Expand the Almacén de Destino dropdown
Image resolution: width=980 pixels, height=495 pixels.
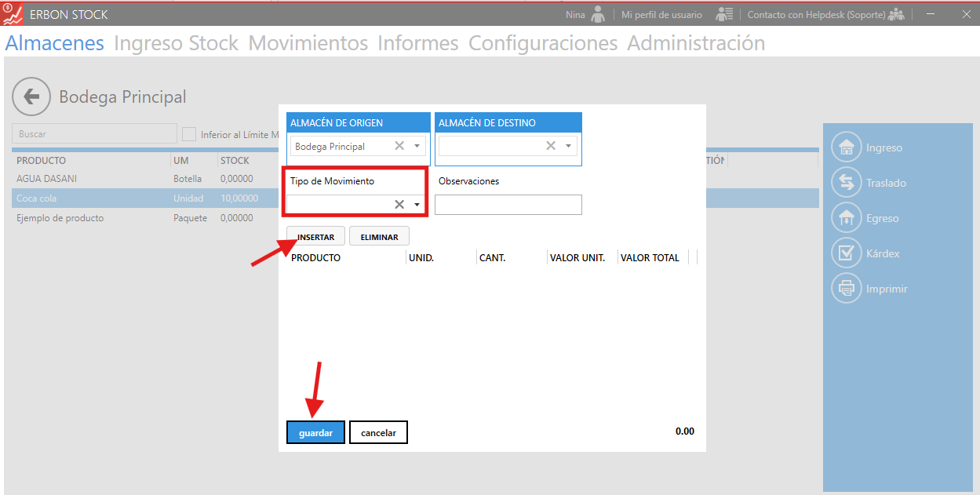(568, 146)
